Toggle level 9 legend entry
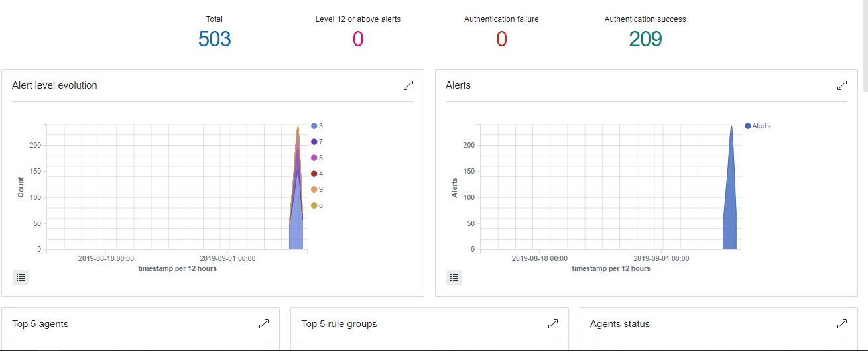The image size is (868, 351). [x=317, y=189]
